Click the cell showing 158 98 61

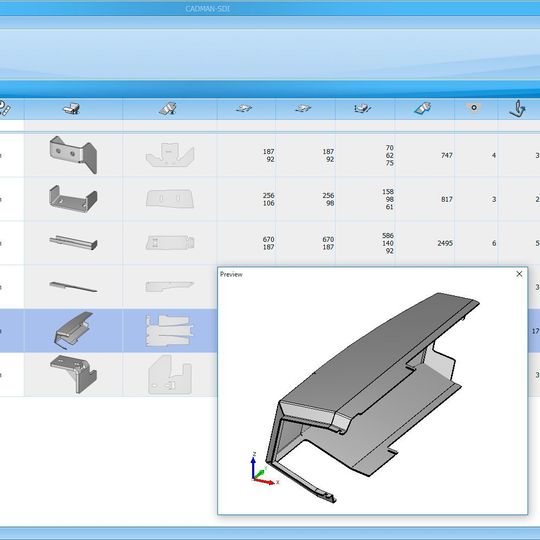point(388,199)
